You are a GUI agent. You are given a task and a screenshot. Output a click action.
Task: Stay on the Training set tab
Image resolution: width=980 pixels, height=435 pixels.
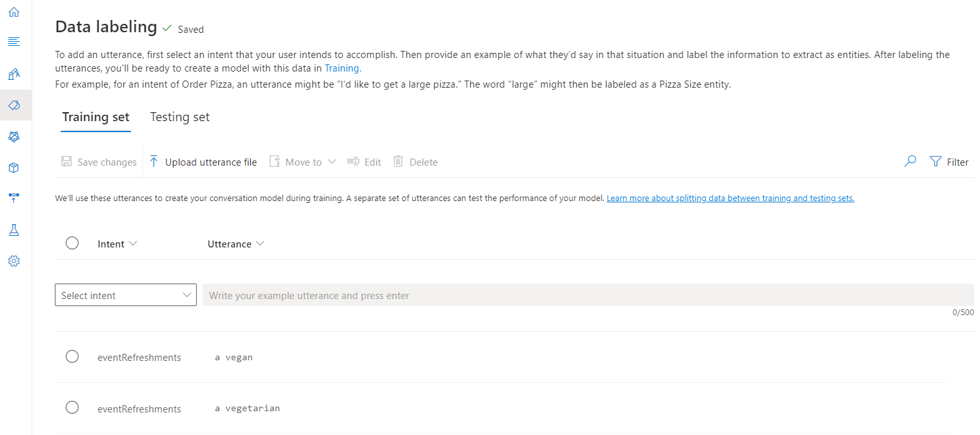click(x=95, y=117)
